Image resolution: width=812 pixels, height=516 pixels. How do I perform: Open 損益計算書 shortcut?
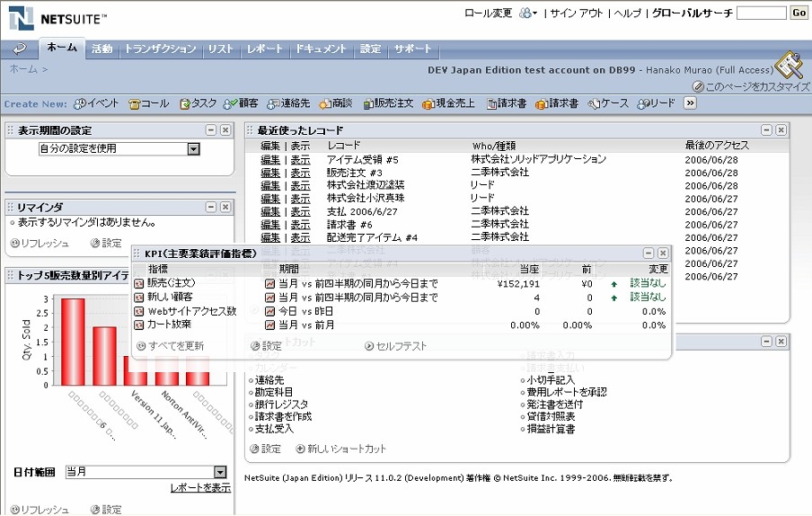tap(551, 429)
